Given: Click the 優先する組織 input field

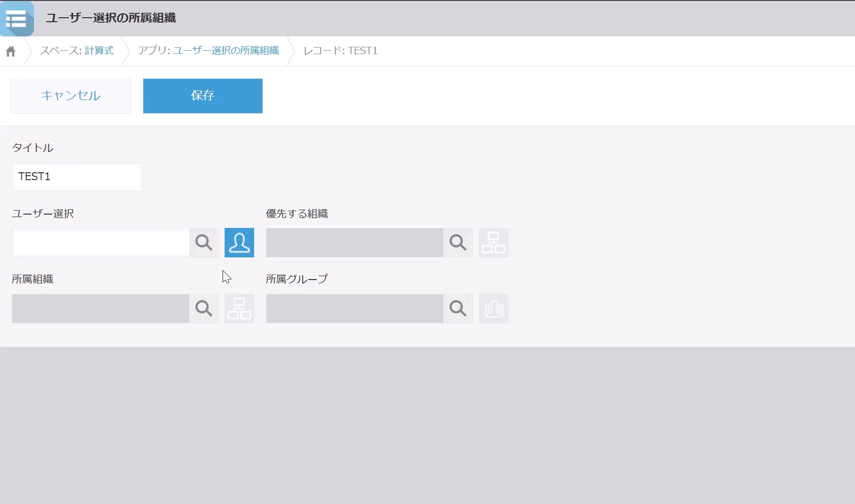Looking at the screenshot, I should (x=355, y=243).
